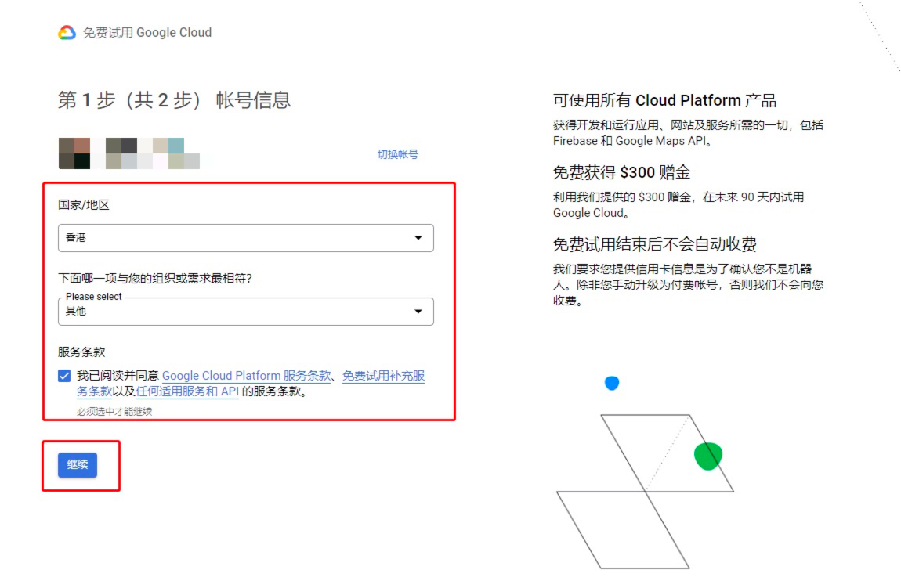Click the 免费试用结束后不会自动收费 heading
Viewport: 901px width, 588px height.
654,244
